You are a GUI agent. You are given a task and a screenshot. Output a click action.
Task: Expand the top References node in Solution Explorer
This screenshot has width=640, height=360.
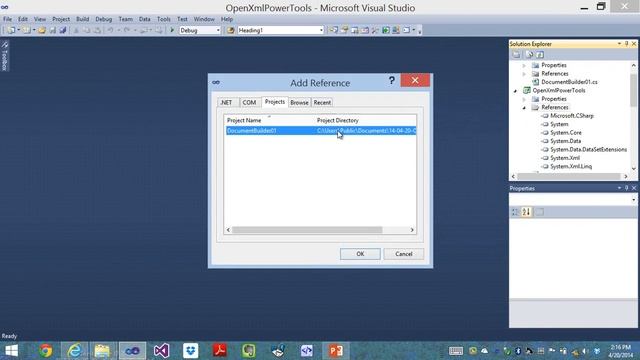(524, 74)
